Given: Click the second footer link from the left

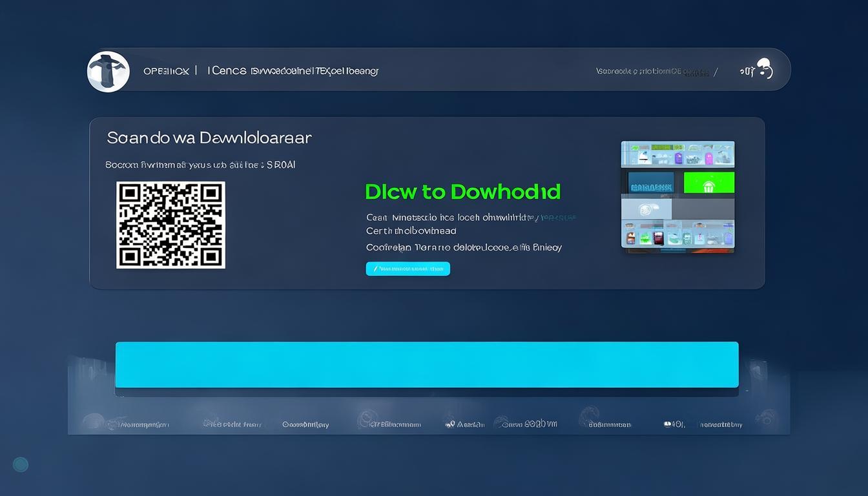Looking at the screenshot, I should tap(232, 424).
